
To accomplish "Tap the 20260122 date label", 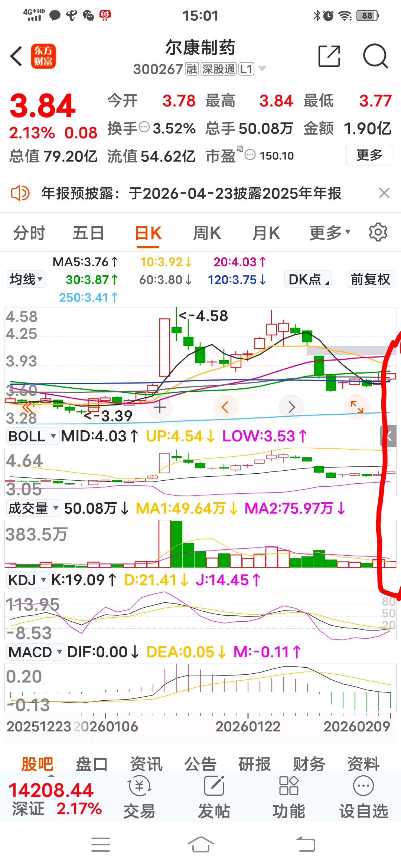I will coord(248,726).
